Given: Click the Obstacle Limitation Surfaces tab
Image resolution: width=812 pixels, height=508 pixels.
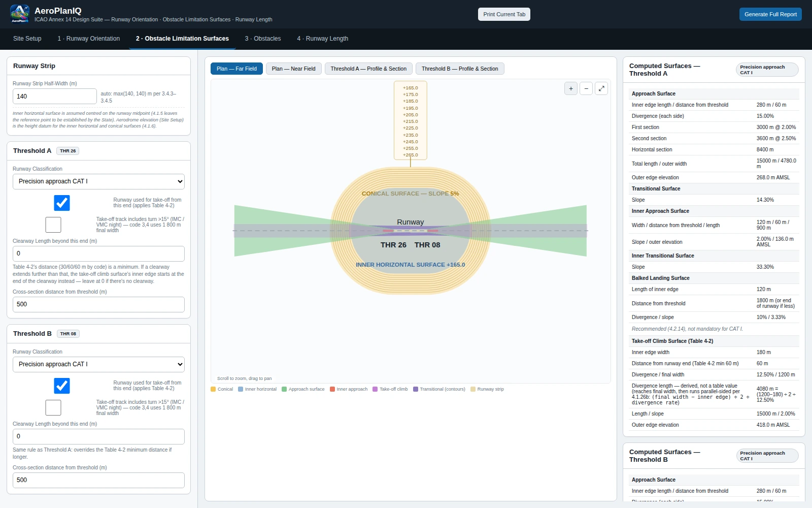Looking at the screenshot, I should click(x=182, y=39).
